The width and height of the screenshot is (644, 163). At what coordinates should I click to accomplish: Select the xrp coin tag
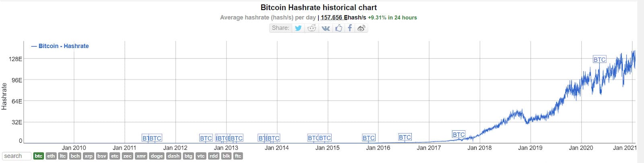click(89, 156)
